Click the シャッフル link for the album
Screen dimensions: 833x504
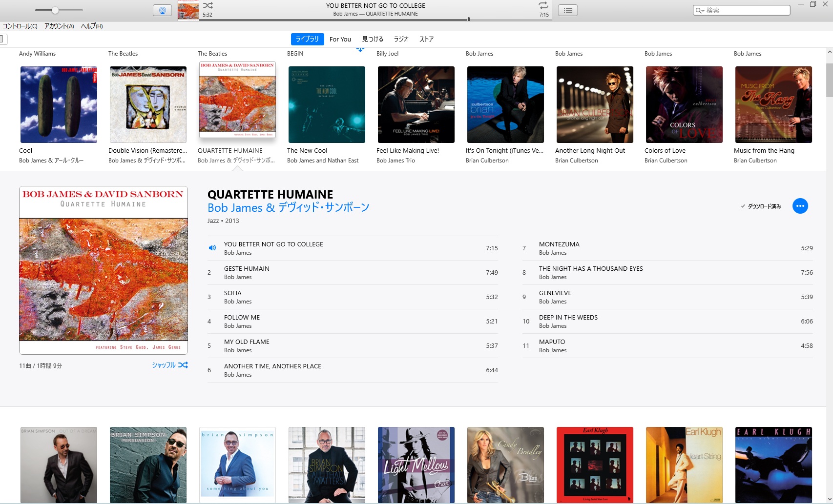click(x=170, y=365)
